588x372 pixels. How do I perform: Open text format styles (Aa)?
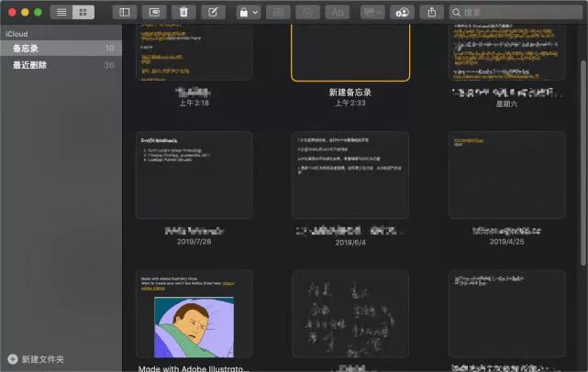pos(338,12)
